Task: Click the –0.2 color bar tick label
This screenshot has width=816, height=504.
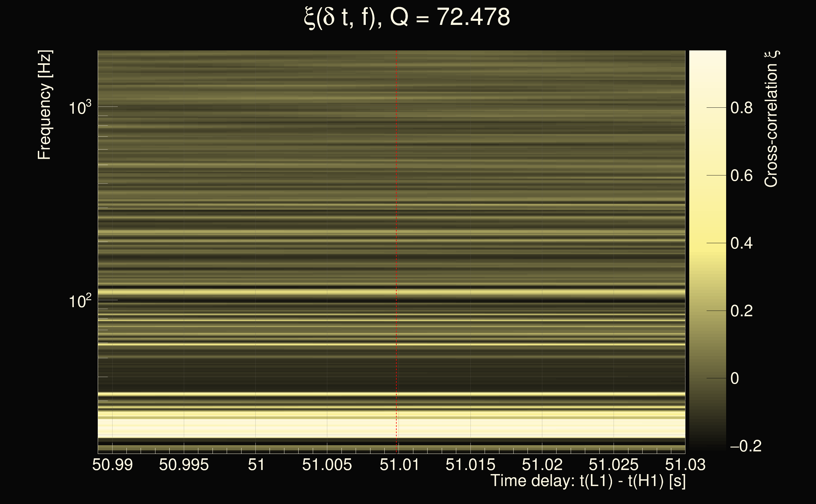Action: click(x=746, y=446)
